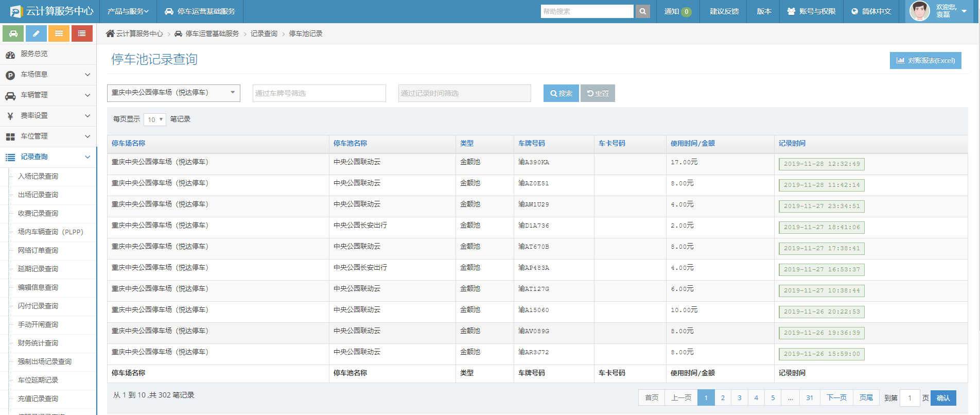Open the parking lot selection dropdown
The width and height of the screenshot is (980, 415).
[173, 93]
